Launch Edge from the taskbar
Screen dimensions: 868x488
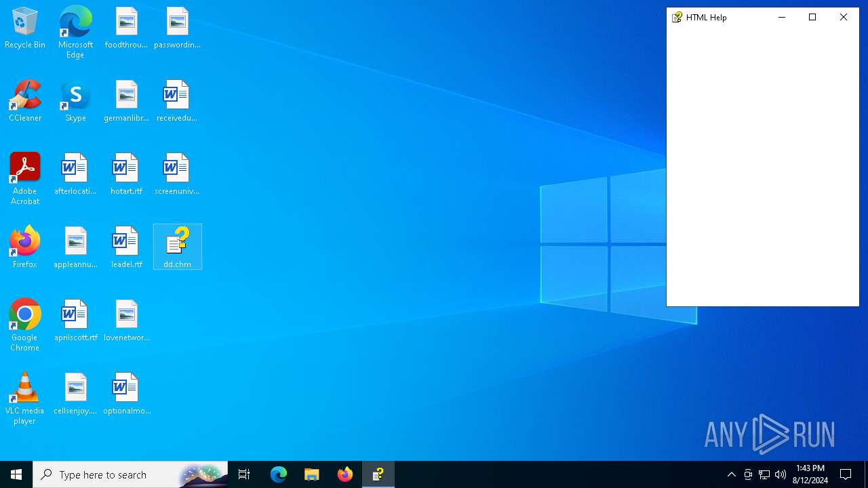(279, 474)
